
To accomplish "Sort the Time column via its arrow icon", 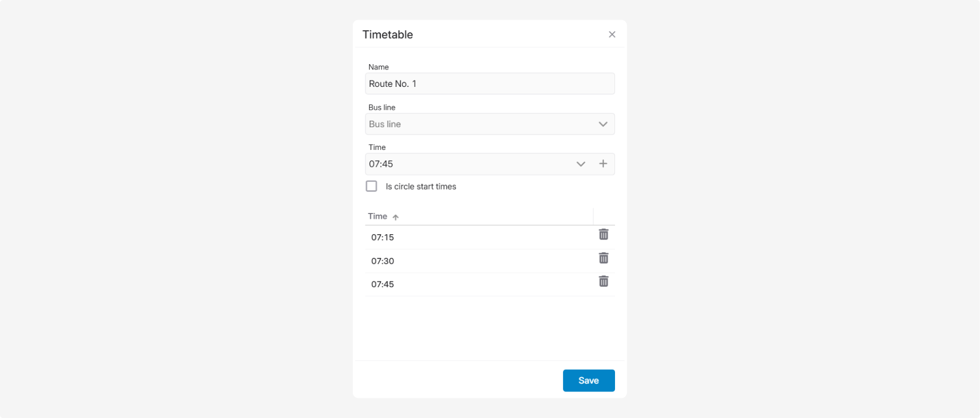I will 396,217.
